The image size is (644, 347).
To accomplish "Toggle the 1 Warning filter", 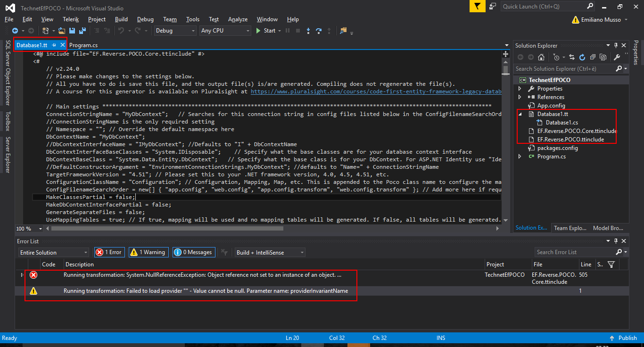I will pyautogui.click(x=148, y=252).
